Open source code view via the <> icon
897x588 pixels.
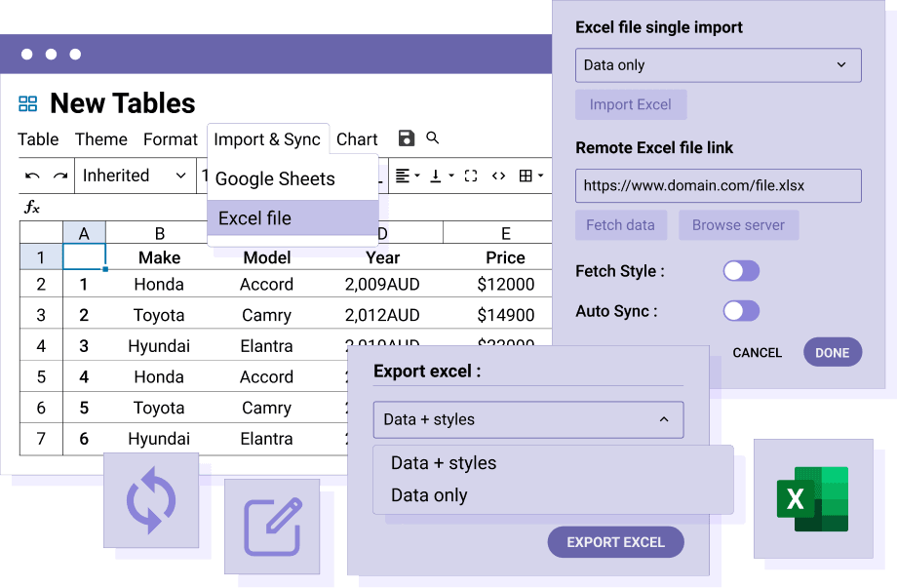(497, 176)
